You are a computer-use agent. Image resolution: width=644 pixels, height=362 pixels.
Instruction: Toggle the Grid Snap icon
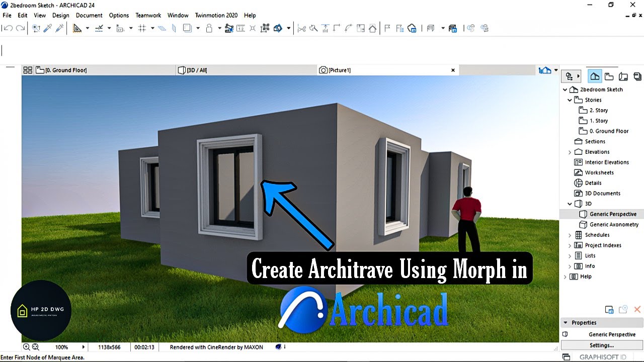tap(142, 28)
